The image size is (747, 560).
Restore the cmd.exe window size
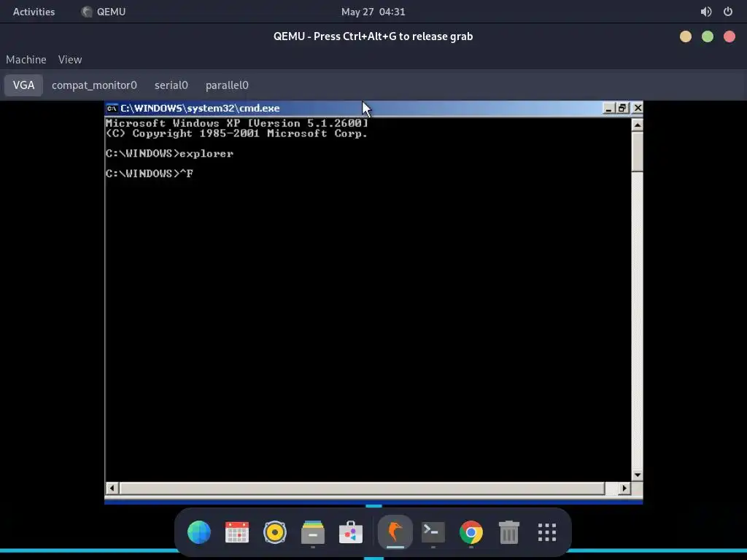click(x=622, y=108)
